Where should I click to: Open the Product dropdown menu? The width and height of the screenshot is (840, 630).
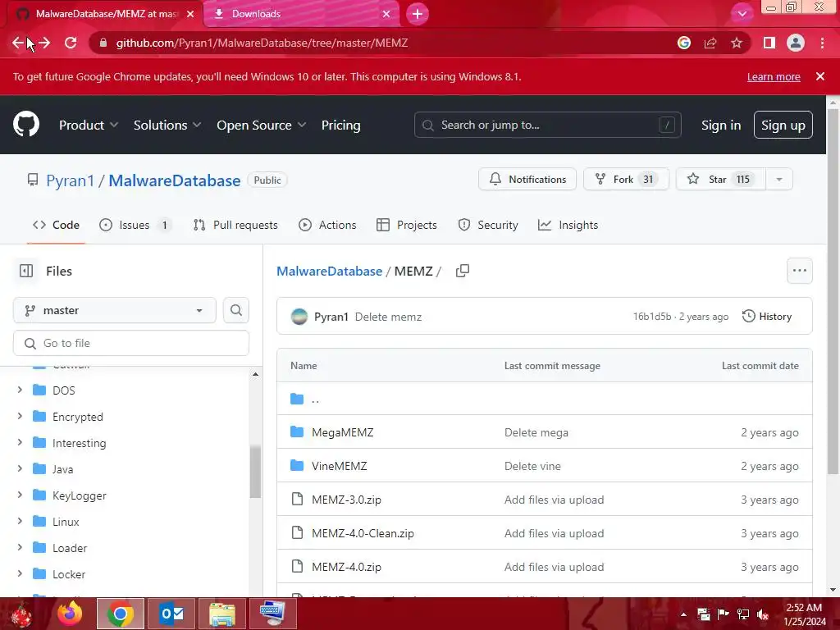89,126
